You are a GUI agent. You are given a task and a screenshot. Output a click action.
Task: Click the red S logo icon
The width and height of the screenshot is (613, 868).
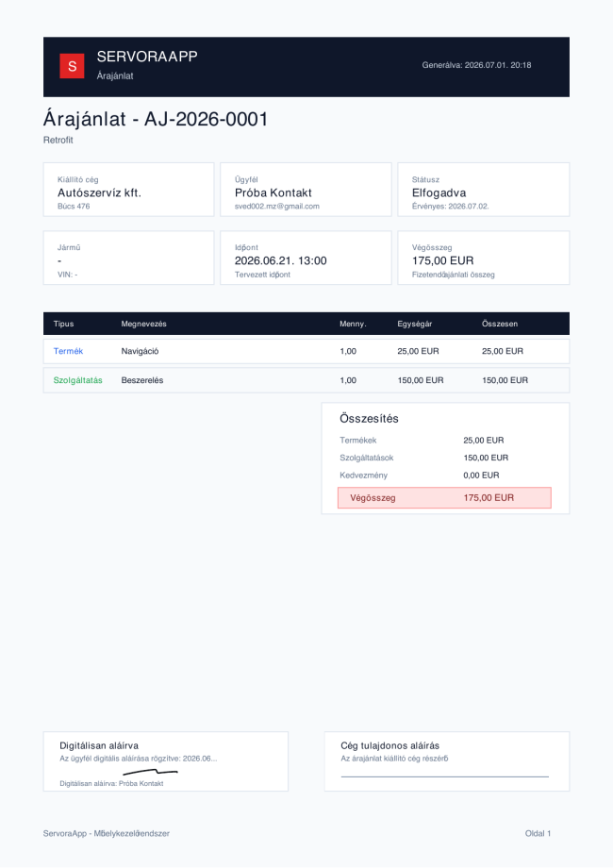pyautogui.click(x=72, y=66)
